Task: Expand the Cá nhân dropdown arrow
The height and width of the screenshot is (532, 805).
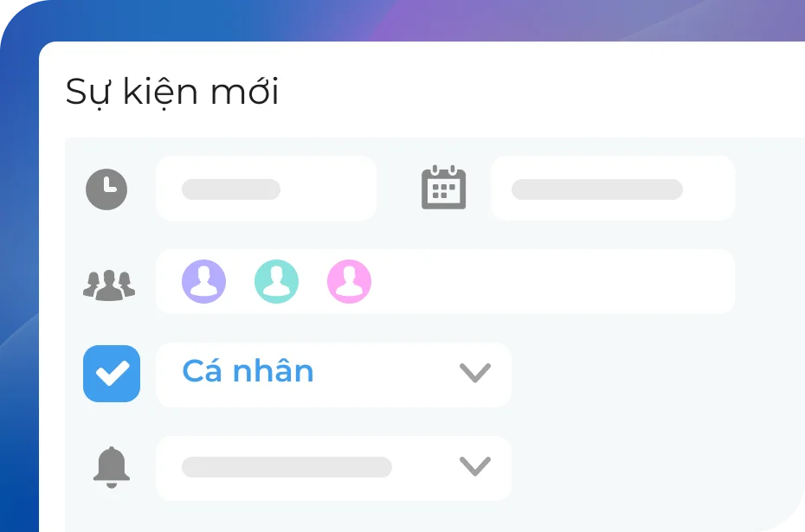Action: pyautogui.click(x=474, y=374)
